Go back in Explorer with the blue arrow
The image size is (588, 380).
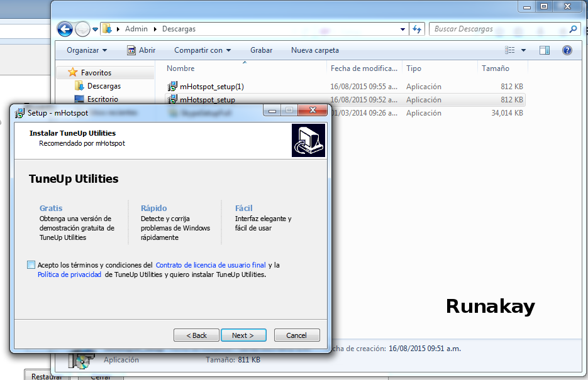pyautogui.click(x=65, y=29)
